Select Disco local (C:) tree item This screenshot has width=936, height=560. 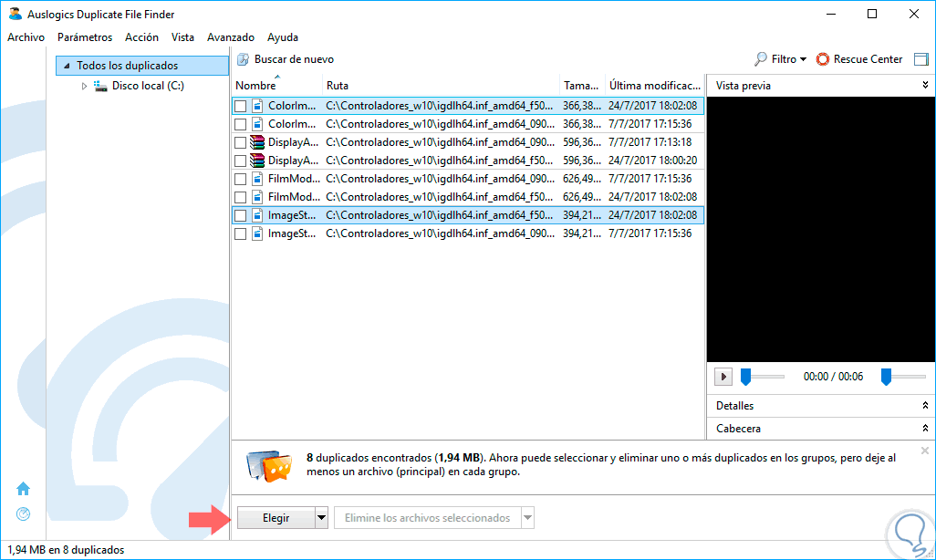click(148, 86)
